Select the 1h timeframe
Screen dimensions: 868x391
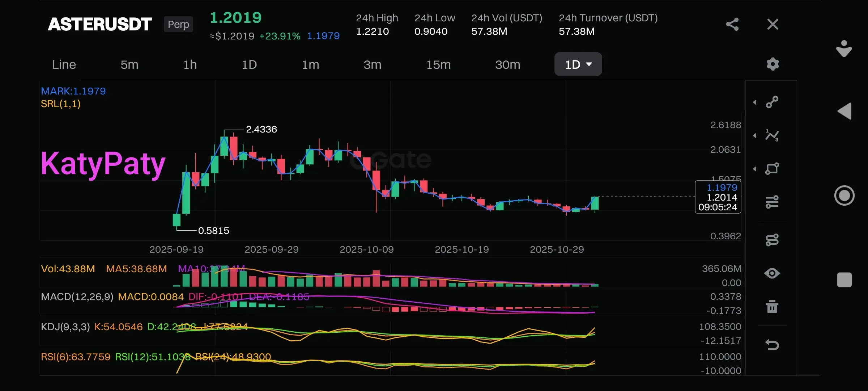point(190,64)
